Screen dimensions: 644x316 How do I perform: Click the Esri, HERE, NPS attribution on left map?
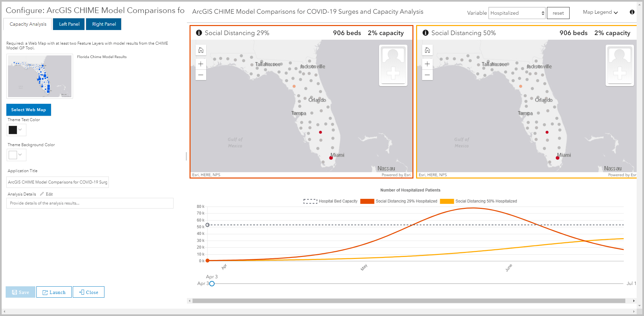click(x=206, y=175)
